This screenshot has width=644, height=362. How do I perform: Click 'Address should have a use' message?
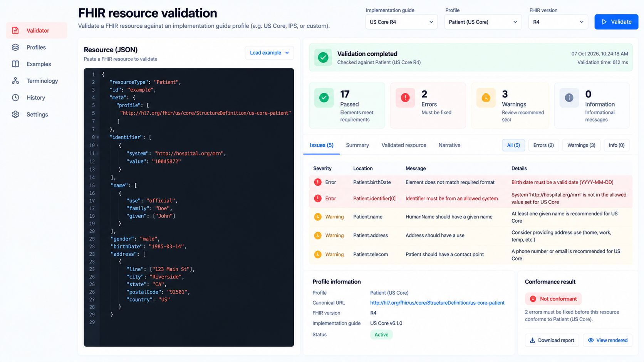[435, 235]
